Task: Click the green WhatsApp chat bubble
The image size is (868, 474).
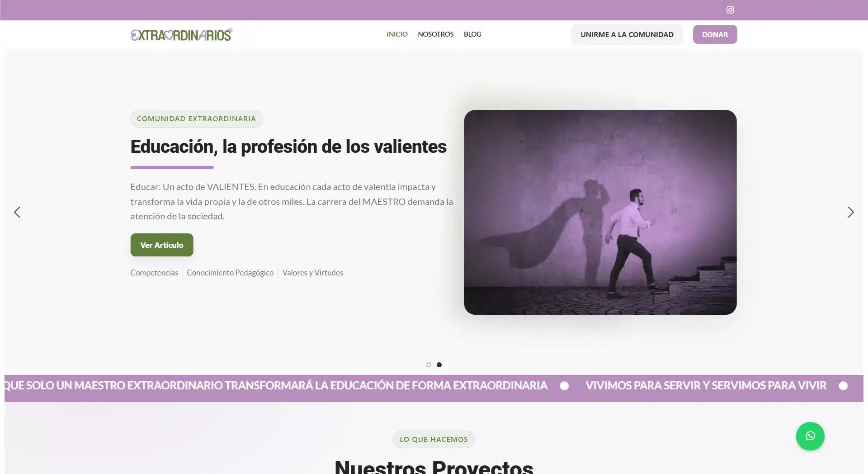Action: (810, 436)
